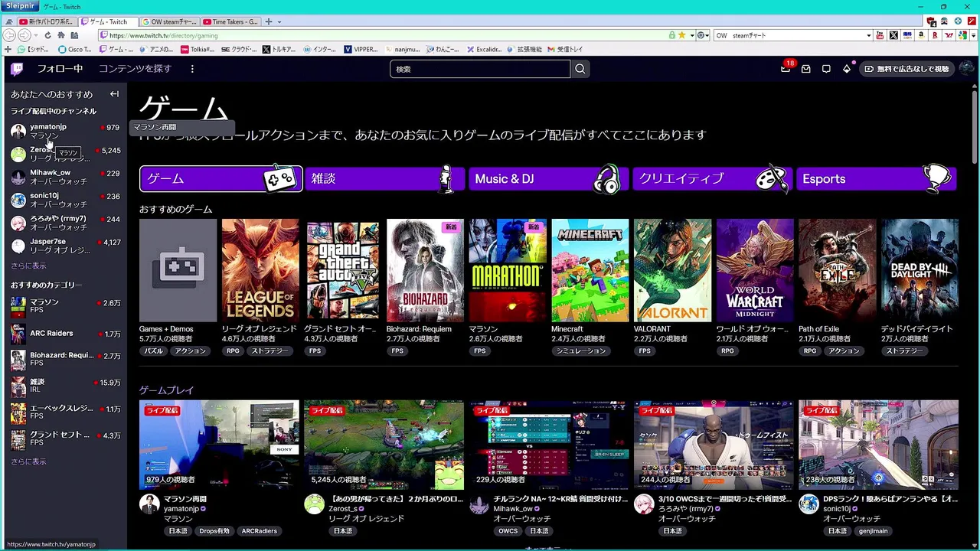Image resolution: width=980 pixels, height=551 pixels.
Task: Click the browser address bar URL
Action: coord(383,35)
